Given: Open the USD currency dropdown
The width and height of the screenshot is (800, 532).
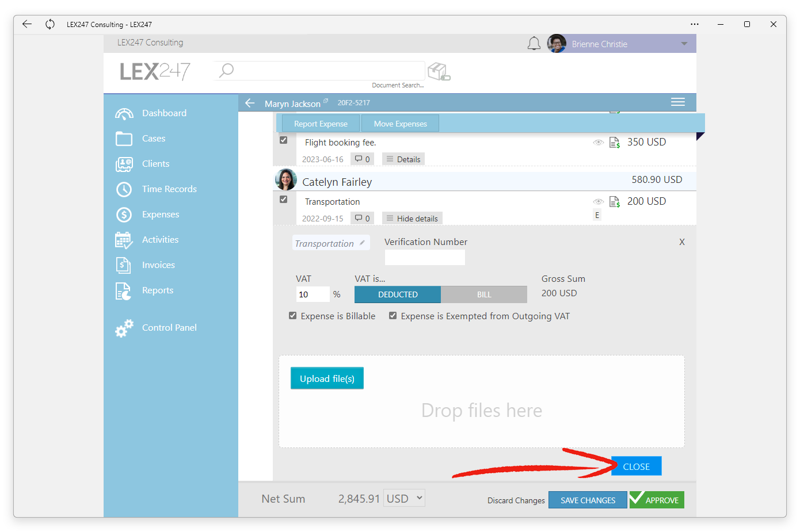Looking at the screenshot, I should point(405,498).
